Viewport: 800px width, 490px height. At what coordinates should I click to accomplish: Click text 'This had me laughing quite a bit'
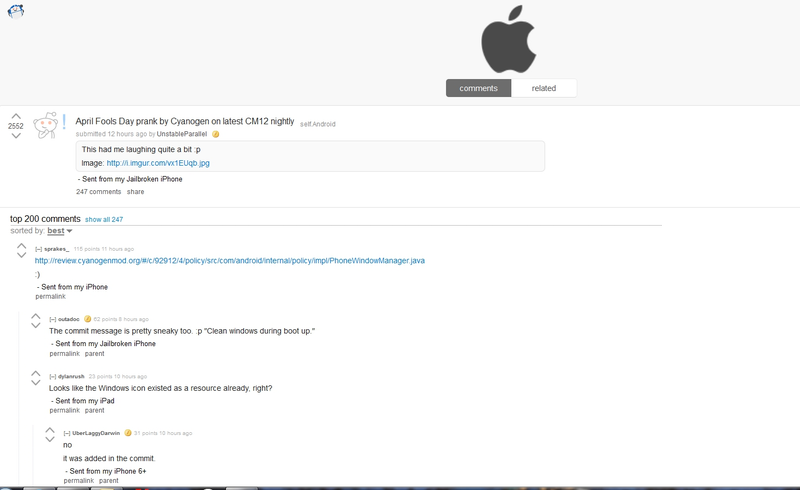tap(137, 150)
